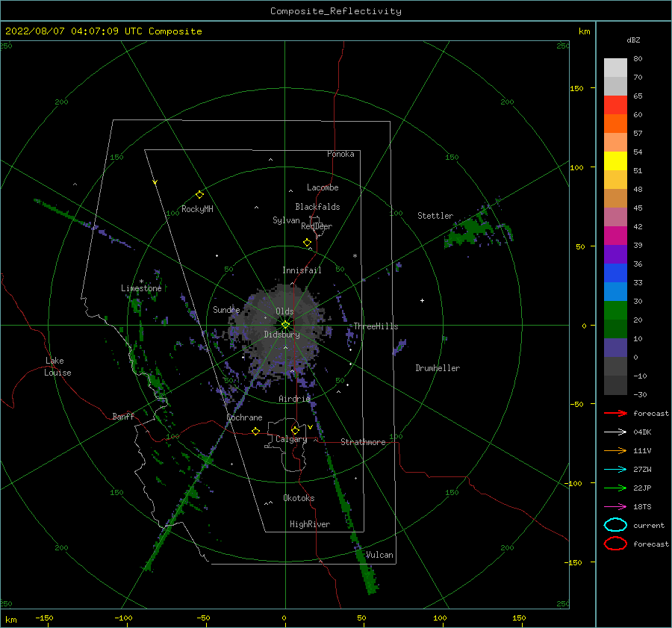Click the 45 dBZ pink color swatch
The height and width of the screenshot is (628, 672).
tap(615, 217)
